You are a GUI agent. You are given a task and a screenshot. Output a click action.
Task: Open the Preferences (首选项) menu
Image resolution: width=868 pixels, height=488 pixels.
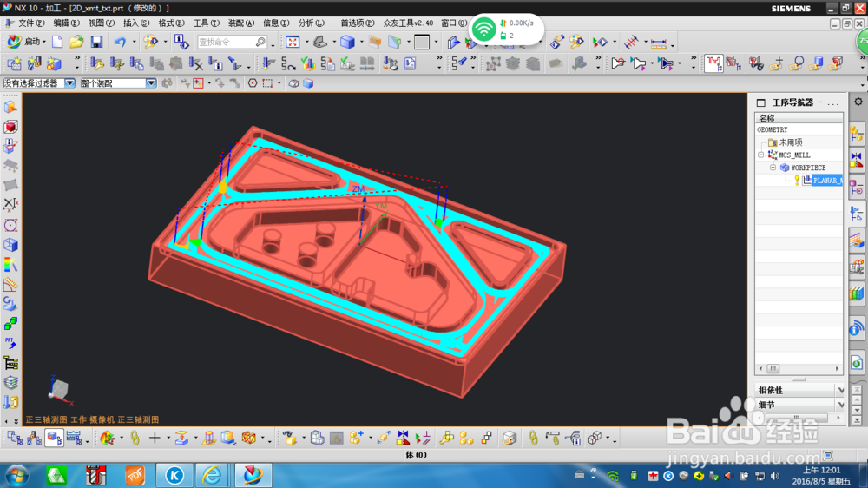(x=357, y=23)
